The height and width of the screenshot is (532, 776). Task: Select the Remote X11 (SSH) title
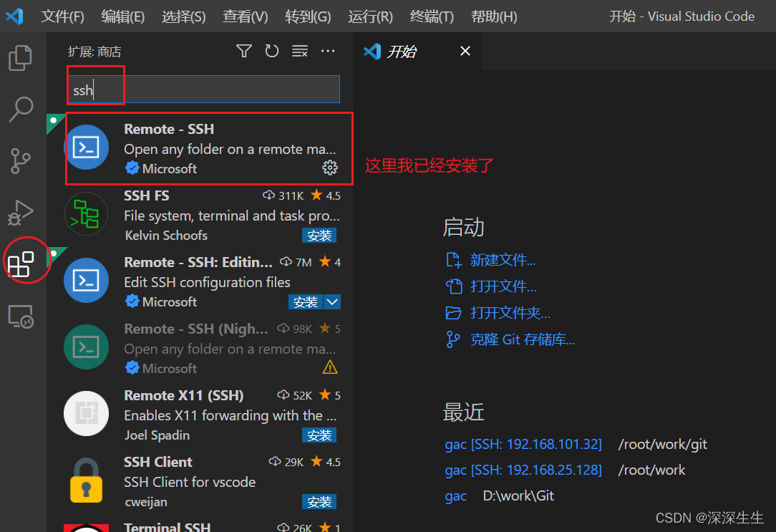[x=183, y=395]
